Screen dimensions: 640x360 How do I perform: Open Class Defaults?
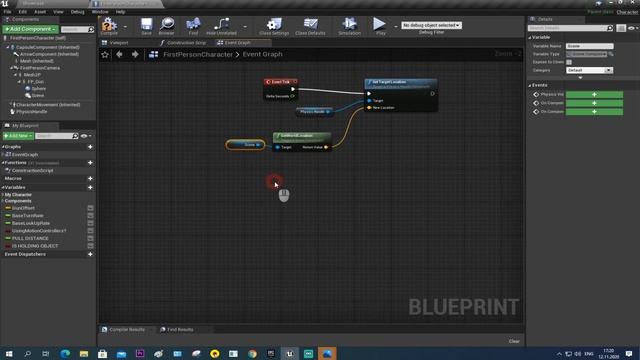click(x=310, y=26)
